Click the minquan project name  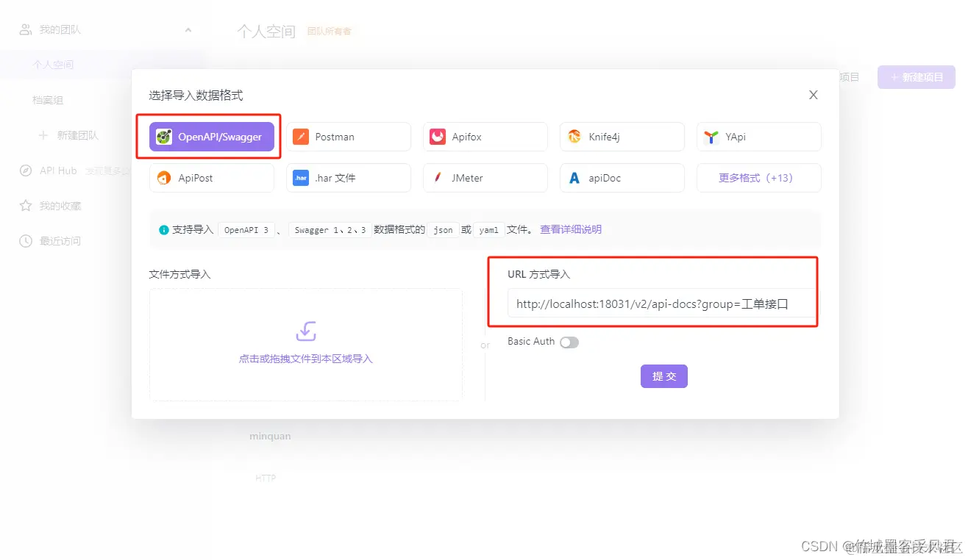[270, 436]
